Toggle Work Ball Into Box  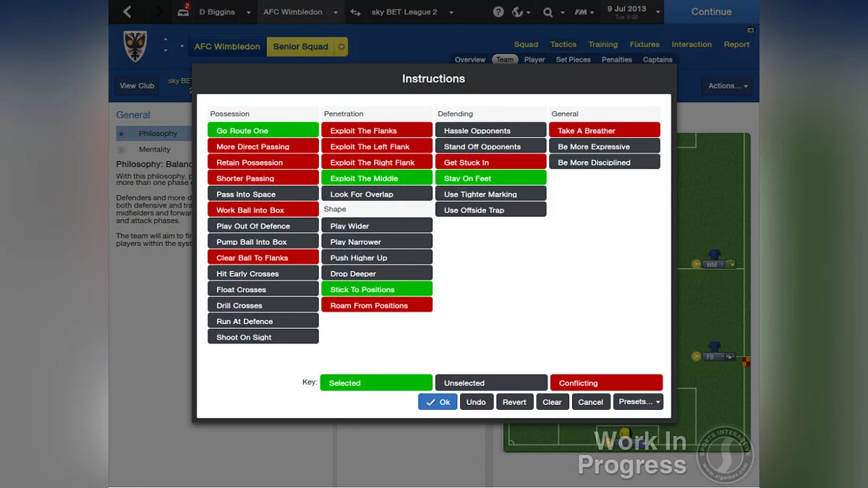tap(263, 210)
